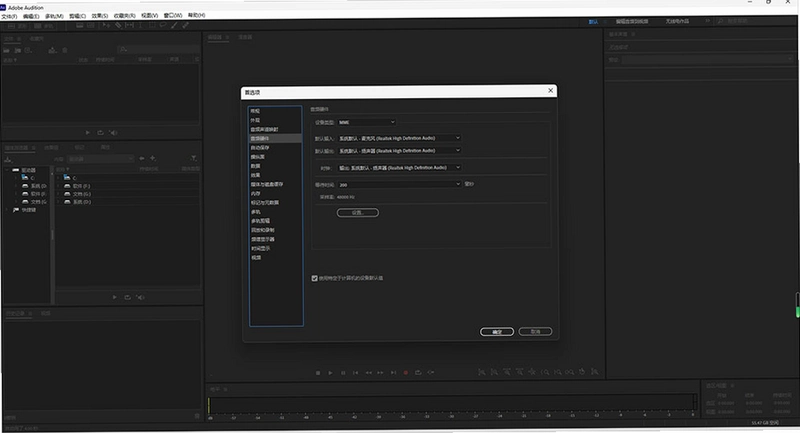This screenshot has height=433, width=800.
Task: Select the Slip tool in toolbar
Action: tap(130, 25)
